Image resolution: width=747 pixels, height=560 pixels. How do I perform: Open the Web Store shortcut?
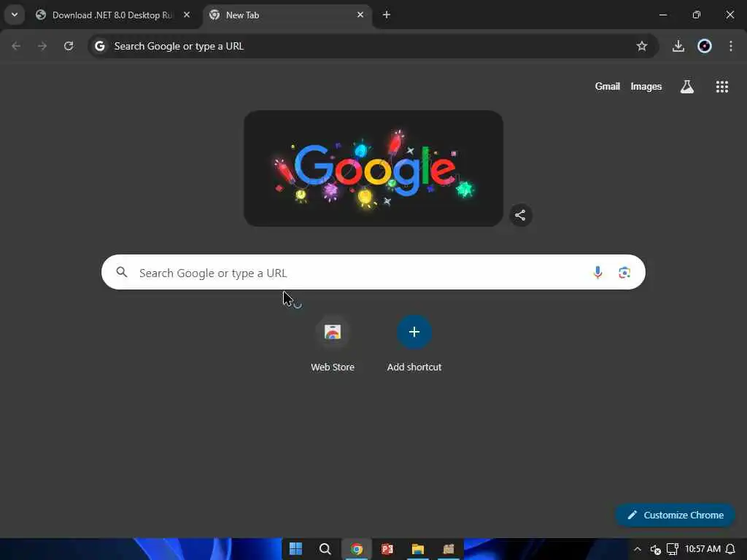(x=333, y=344)
